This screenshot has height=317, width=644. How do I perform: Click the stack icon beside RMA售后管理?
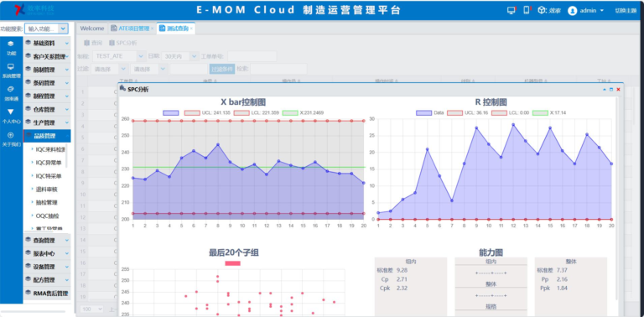tap(28, 293)
